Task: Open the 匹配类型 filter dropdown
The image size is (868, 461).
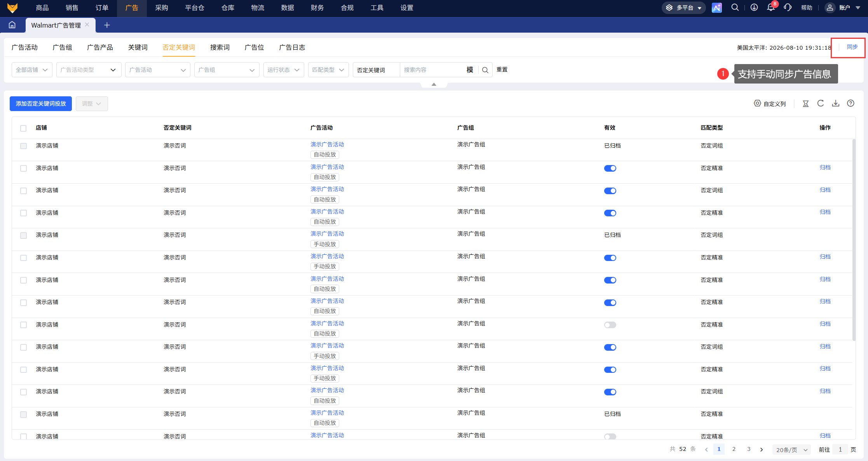Action: coord(328,70)
